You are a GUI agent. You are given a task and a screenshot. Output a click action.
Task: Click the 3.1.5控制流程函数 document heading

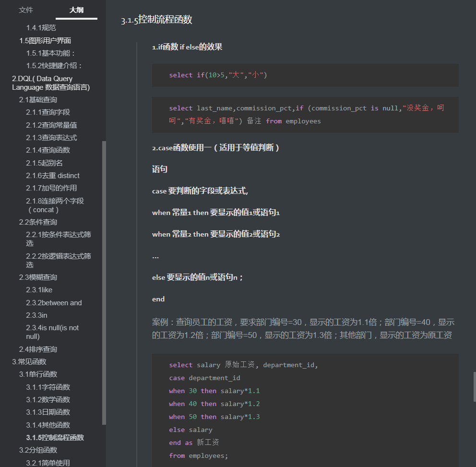coord(156,20)
